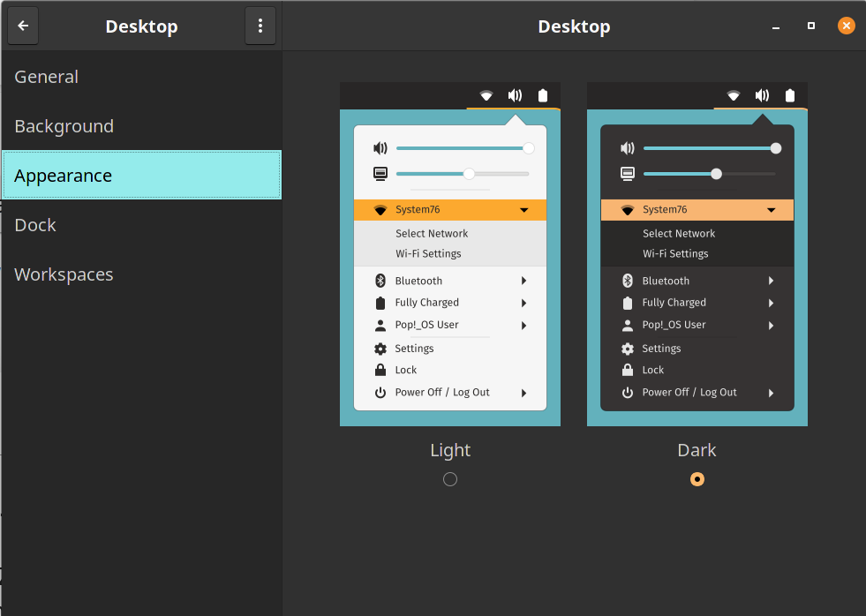
Task: Open the Workspaces section in sidebar
Action: 64,274
